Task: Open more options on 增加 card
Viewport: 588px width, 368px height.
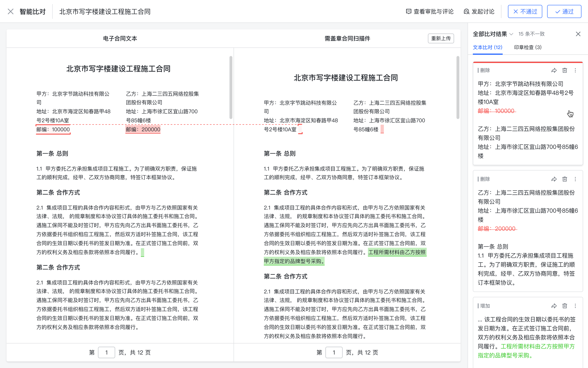Action: pos(575,306)
